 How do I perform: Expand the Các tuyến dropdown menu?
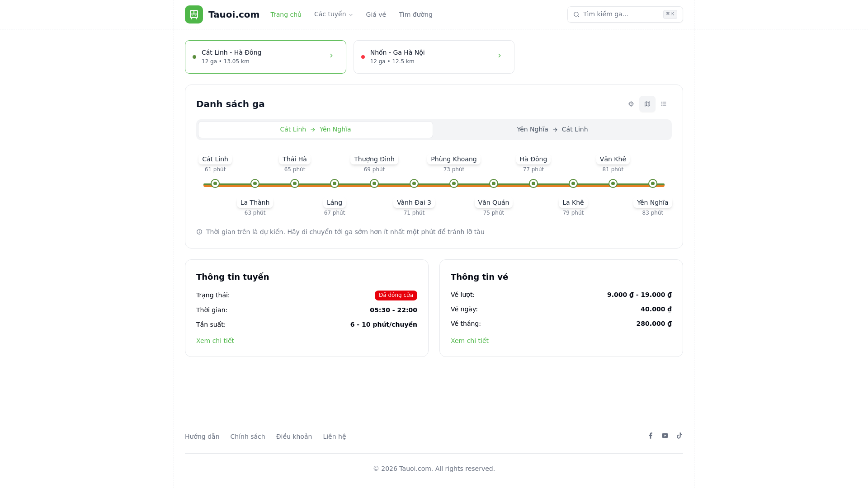(334, 14)
